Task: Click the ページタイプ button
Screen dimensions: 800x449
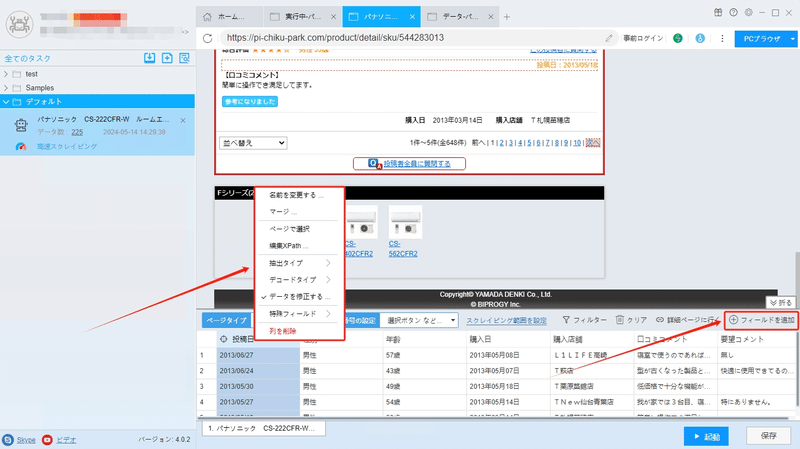Action: click(x=227, y=320)
